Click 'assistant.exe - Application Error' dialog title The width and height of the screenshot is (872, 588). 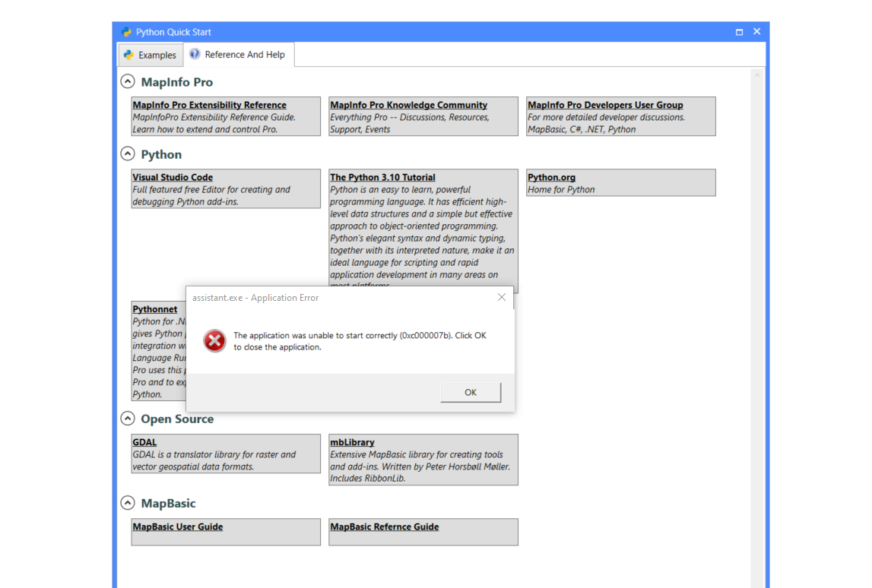(x=255, y=298)
